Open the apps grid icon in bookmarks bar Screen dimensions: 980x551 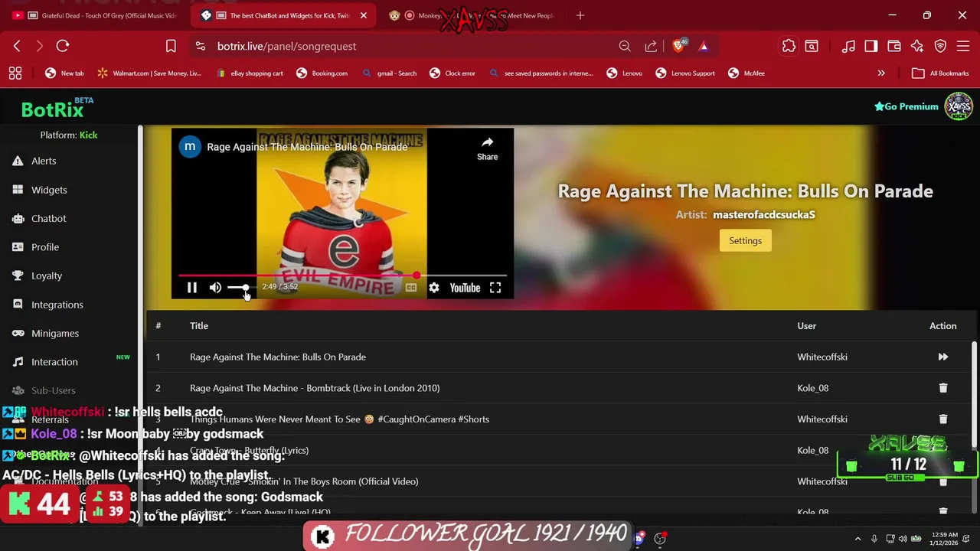point(15,73)
